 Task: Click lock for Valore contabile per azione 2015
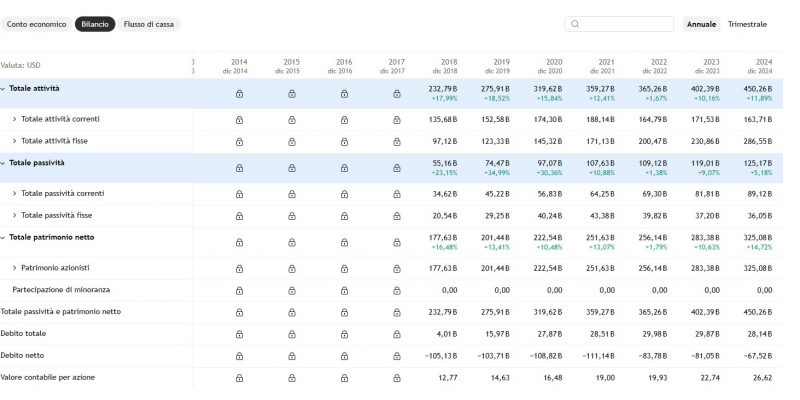pos(291,378)
